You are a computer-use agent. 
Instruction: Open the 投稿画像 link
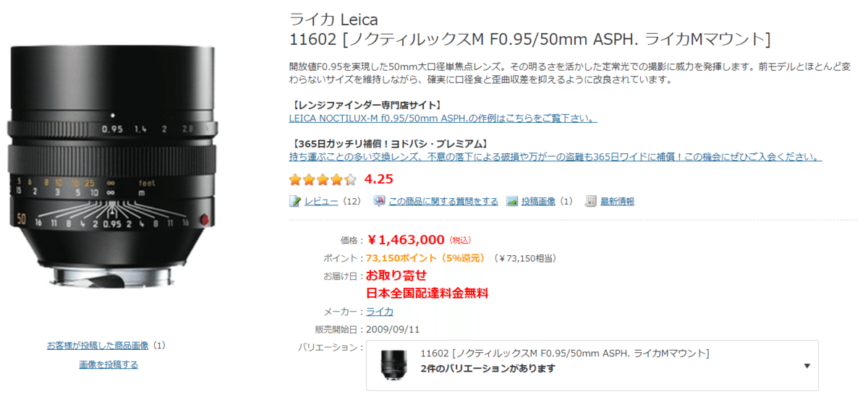tap(539, 201)
